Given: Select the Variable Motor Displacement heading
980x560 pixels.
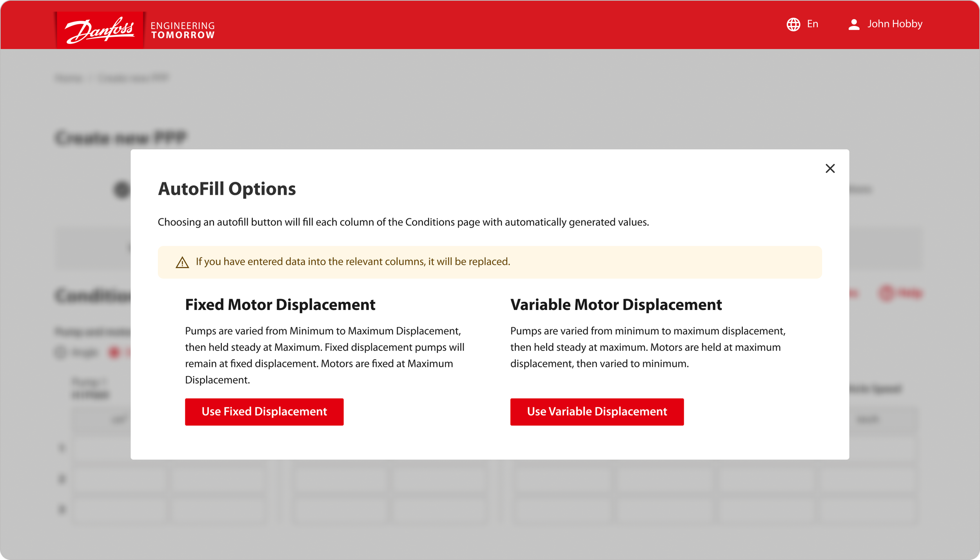Looking at the screenshot, I should click(615, 305).
